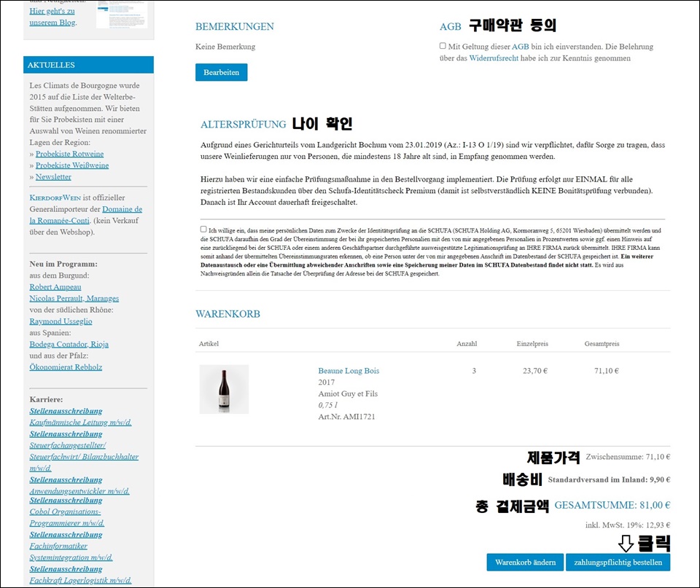The image size is (700, 588).
Task: Click the quantity value 3 in the cart row
Action: tap(474, 371)
